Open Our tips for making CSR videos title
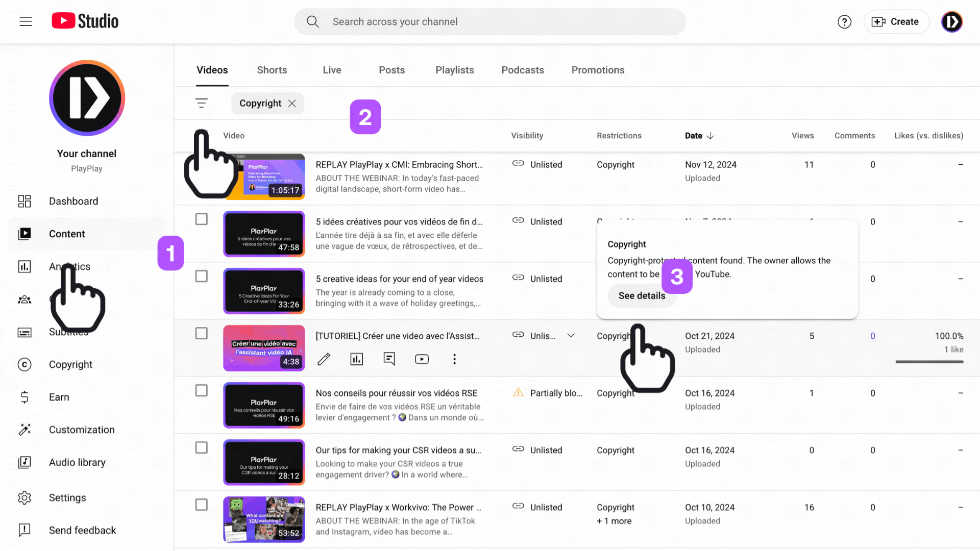Viewport: 980px width, 551px height. [399, 450]
